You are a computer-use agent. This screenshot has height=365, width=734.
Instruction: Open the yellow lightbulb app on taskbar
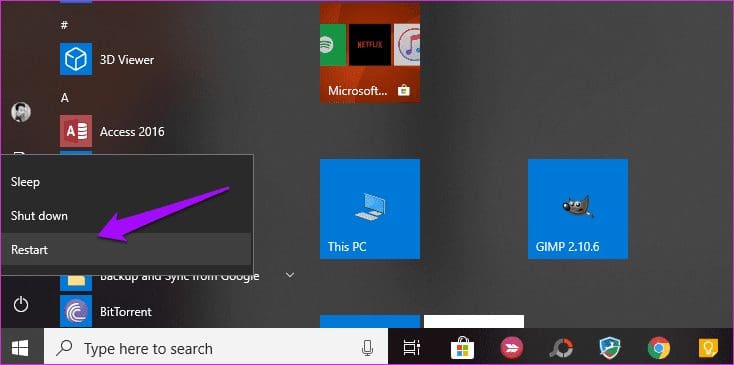pyautogui.click(x=708, y=348)
